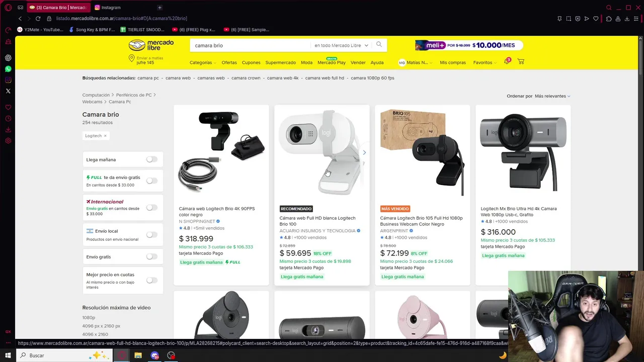This screenshot has height=362, width=644.
Task: Open sidebar settings gear icon
Action: click(8, 141)
